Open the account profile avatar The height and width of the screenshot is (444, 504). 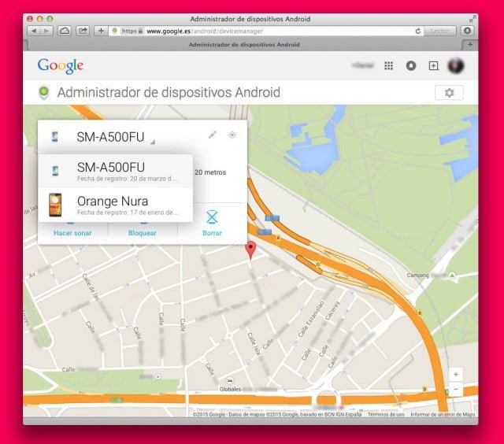pos(456,66)
